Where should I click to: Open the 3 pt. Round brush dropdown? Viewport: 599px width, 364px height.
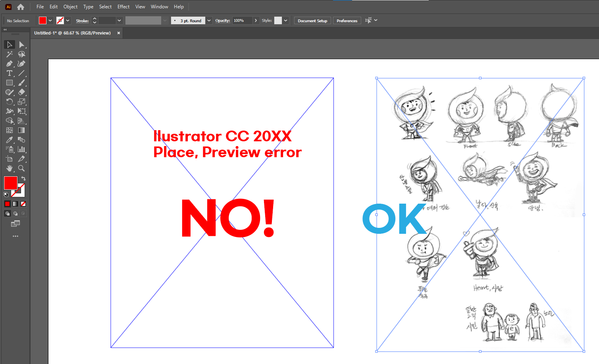pyautogui.click(x=209, y=21)
